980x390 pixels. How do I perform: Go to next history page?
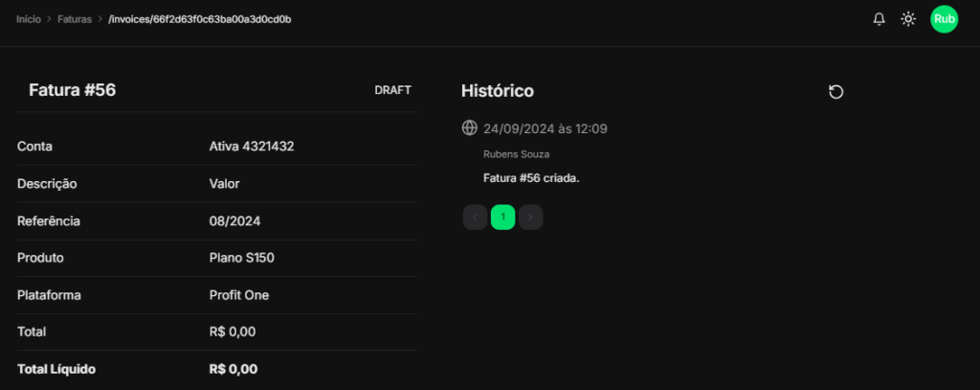point(531,218)
